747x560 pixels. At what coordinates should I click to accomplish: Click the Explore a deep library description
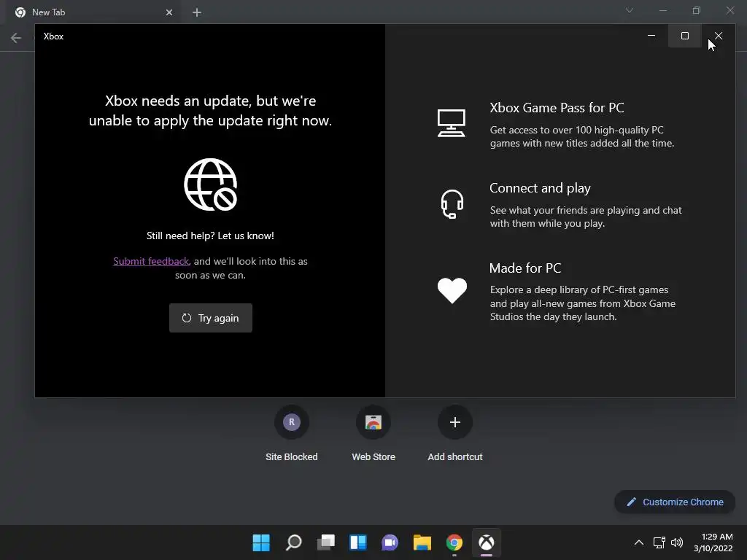coord(583,303)
